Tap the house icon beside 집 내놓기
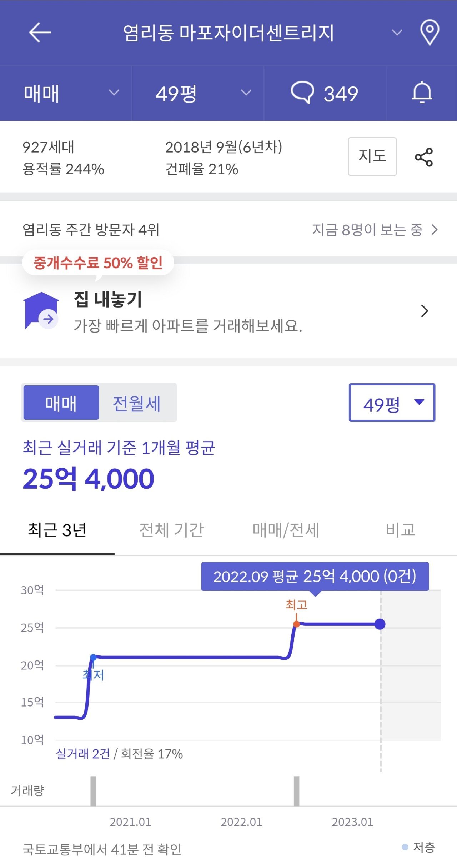Image resolution: width=457 pixels, height=868 pixels. 41,311
